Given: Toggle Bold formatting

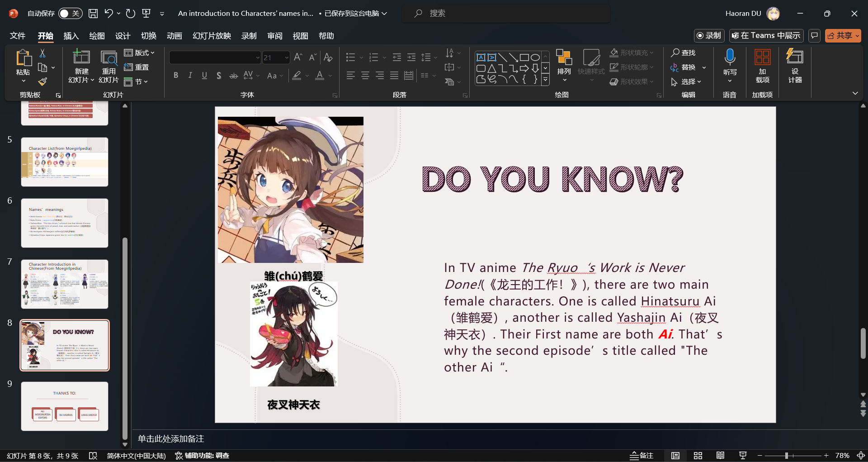Looking at the screenshot, I should (x=176, y=76).
